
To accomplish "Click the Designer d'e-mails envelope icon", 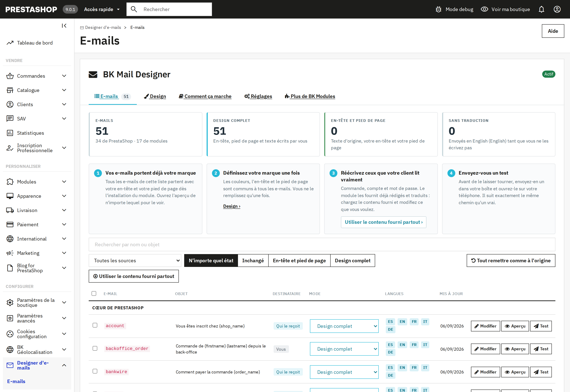I will pyautogui.click(x=10, y=365).
